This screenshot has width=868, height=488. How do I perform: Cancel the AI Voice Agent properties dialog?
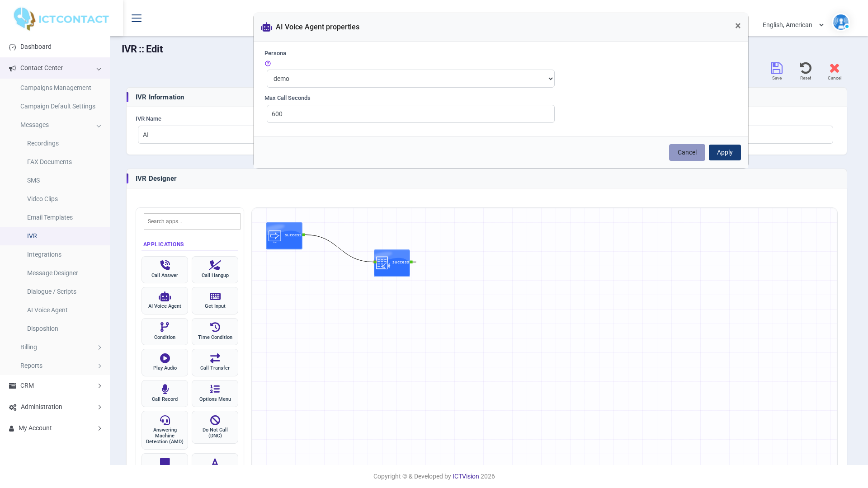(687, 153)
